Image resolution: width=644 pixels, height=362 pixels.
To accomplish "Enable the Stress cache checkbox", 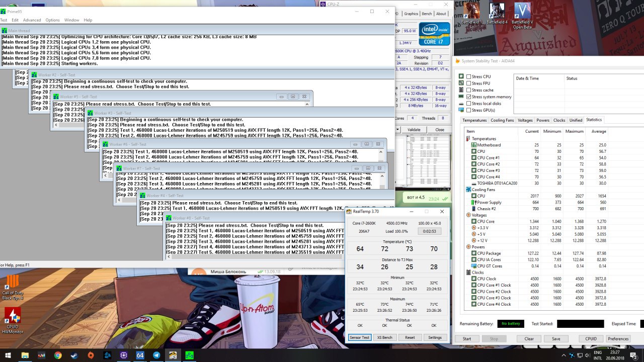I will pos(469,90).
